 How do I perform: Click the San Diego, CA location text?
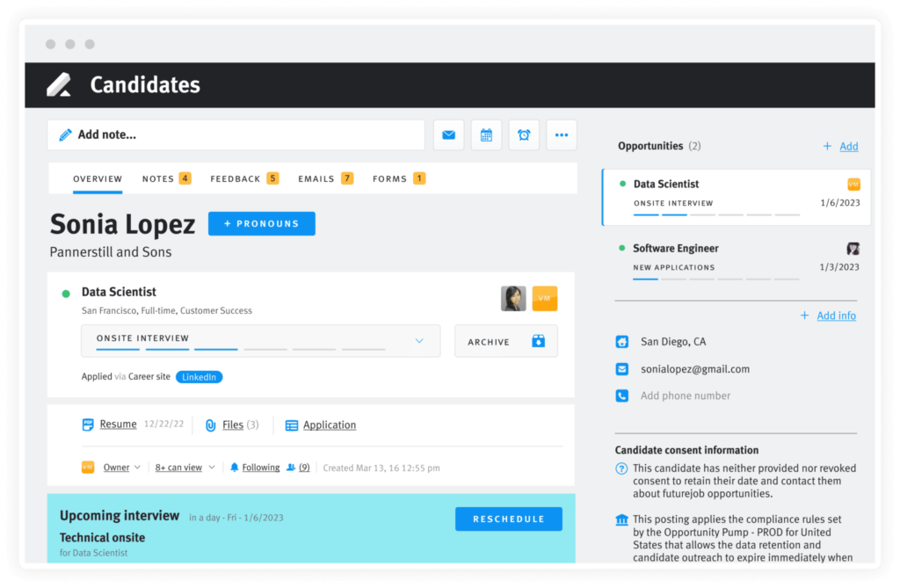(673, 342)
